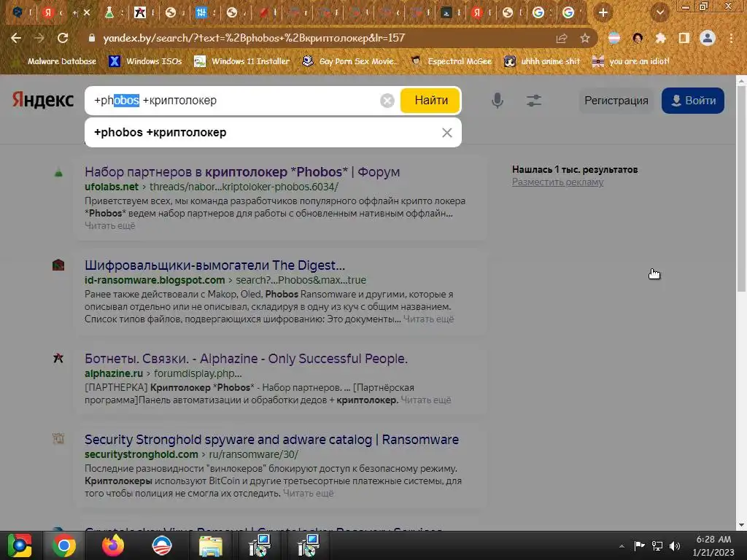Click Читать ещё in Security Stronghold result
The height and width of the screenshot is (560, 747).
[309, 494]
